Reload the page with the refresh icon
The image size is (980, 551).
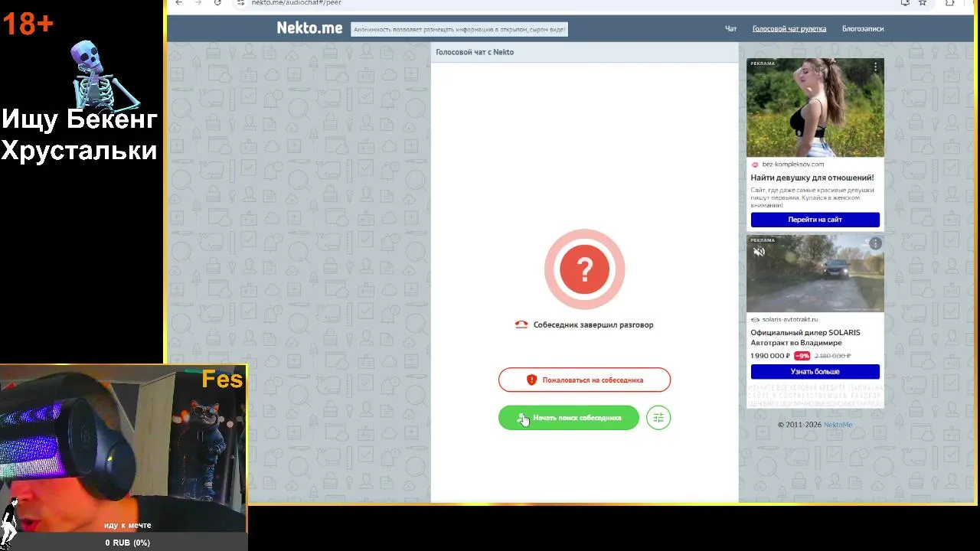pyautogui.click(x=217, y=3)
